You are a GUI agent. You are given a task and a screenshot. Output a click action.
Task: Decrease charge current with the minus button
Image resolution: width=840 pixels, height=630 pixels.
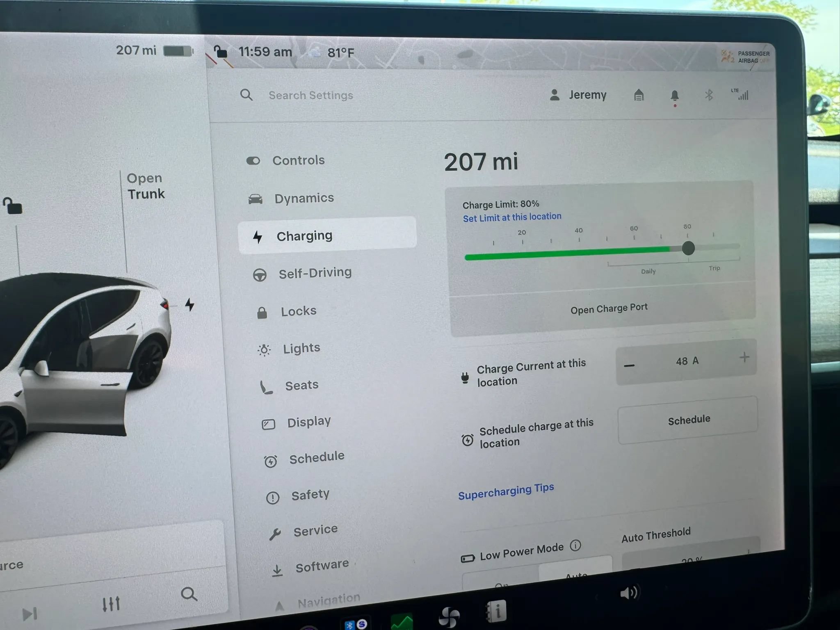(x=629, y=365)
